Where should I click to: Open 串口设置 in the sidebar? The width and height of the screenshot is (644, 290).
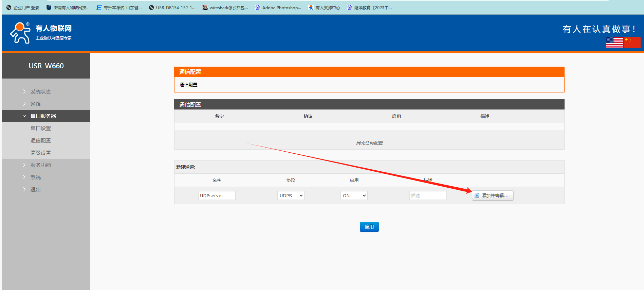[40, 128]
